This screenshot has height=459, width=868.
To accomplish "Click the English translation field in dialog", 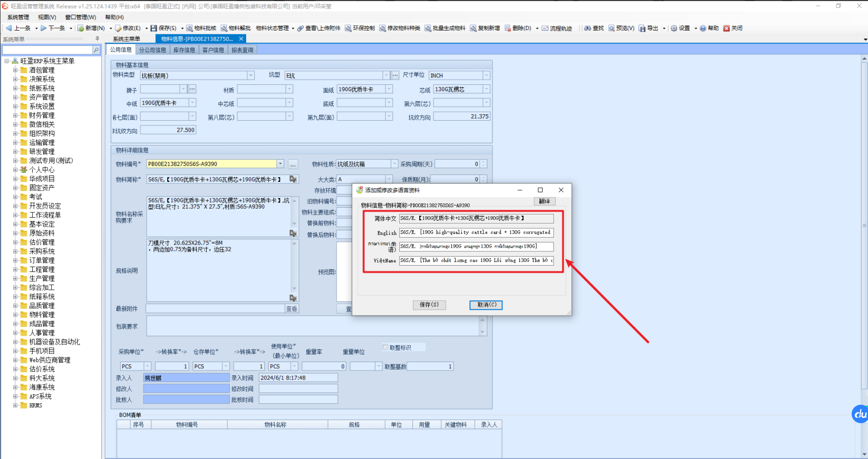I will 476,232.
